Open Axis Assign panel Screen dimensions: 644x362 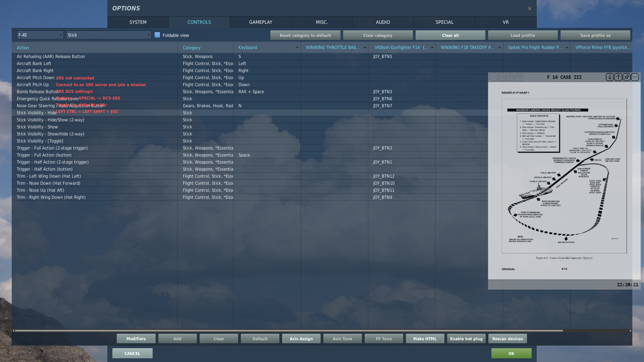301,339
